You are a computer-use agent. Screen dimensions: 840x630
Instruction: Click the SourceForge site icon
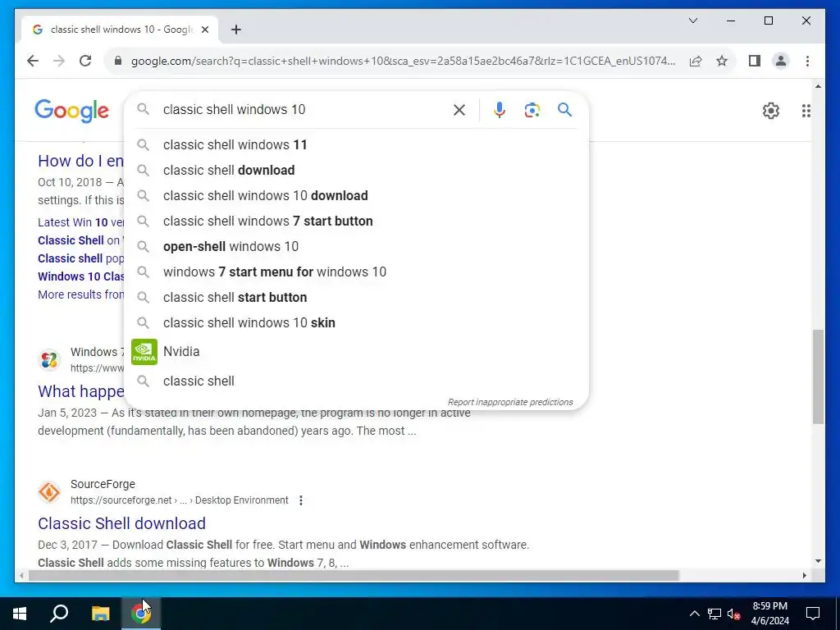tap(49, 492)
